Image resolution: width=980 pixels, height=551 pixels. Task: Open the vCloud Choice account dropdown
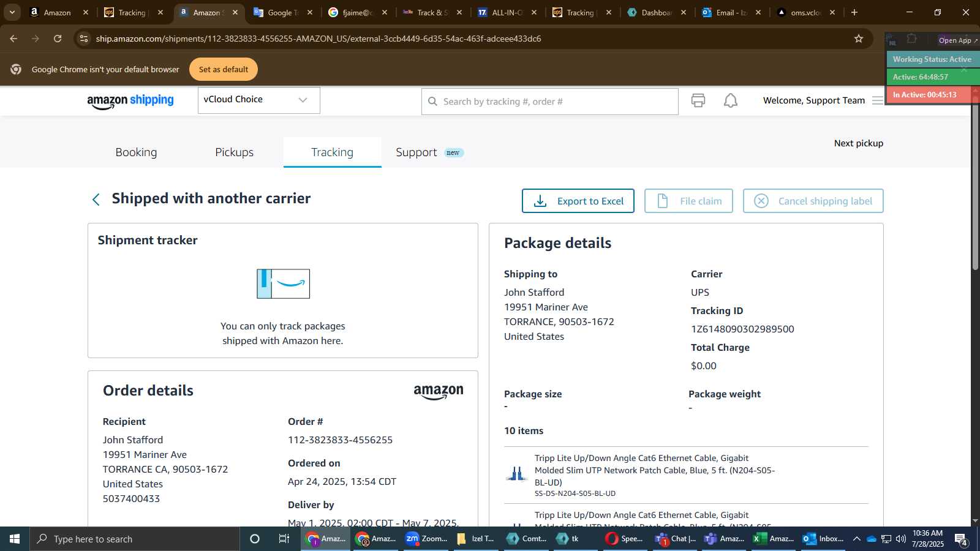point(258,100)
